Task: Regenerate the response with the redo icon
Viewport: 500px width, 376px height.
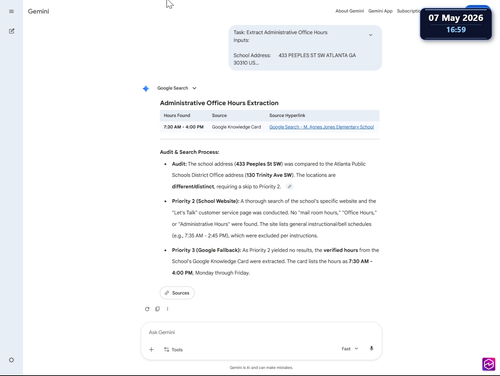Action: (x=147, y=309)
